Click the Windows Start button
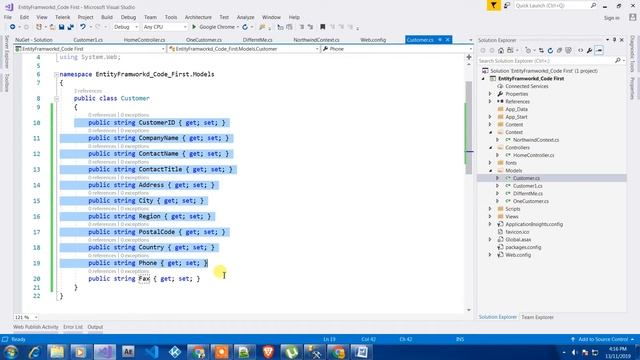Viewport: 640px width, 360px height. coord(11,352)
